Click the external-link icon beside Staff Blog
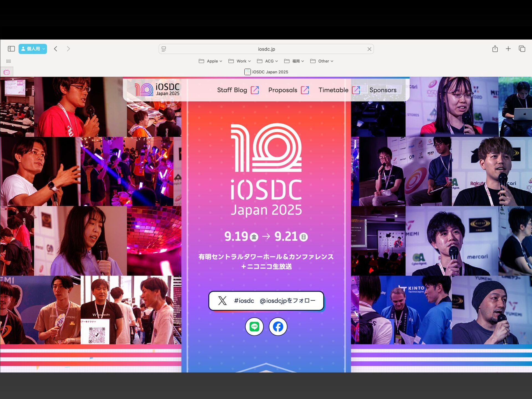 click(255, 90)
